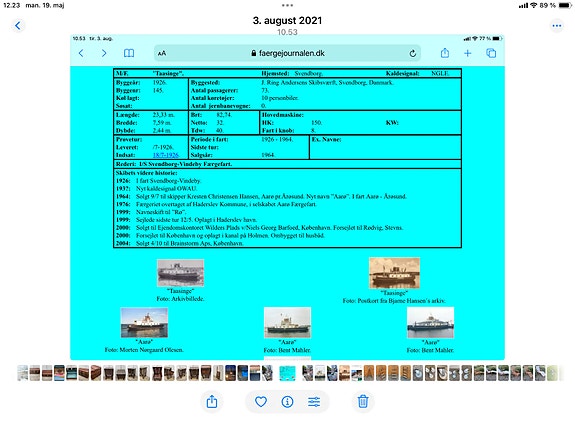Click the Safari plus new tab icon
The width and height of the screenshot is (575, 431).
468,54
